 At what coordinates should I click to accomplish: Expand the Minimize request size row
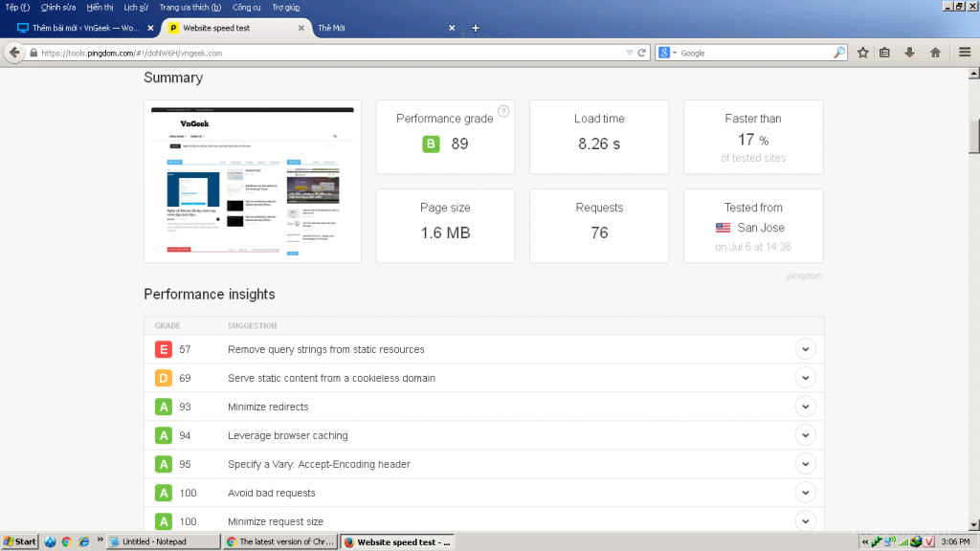click(806, 521)
